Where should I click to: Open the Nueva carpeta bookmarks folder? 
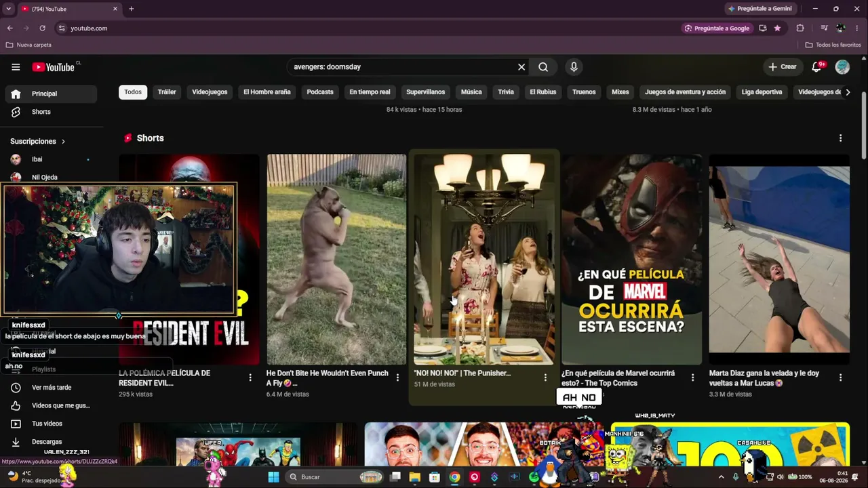28,45
